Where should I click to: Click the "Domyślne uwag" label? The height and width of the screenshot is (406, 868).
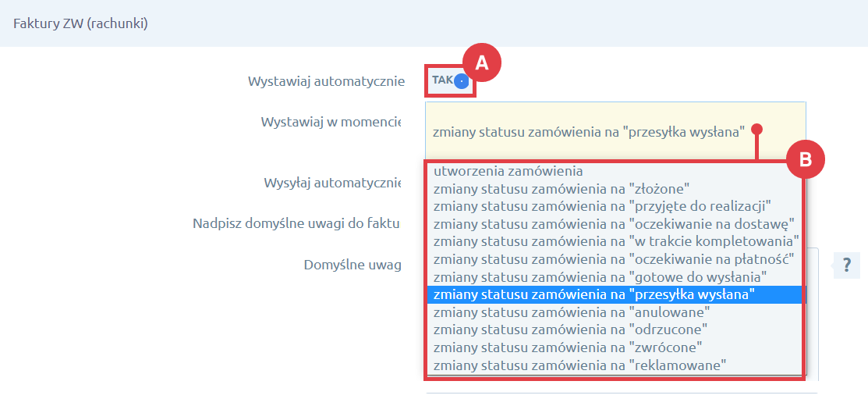(x=353, y=265)
